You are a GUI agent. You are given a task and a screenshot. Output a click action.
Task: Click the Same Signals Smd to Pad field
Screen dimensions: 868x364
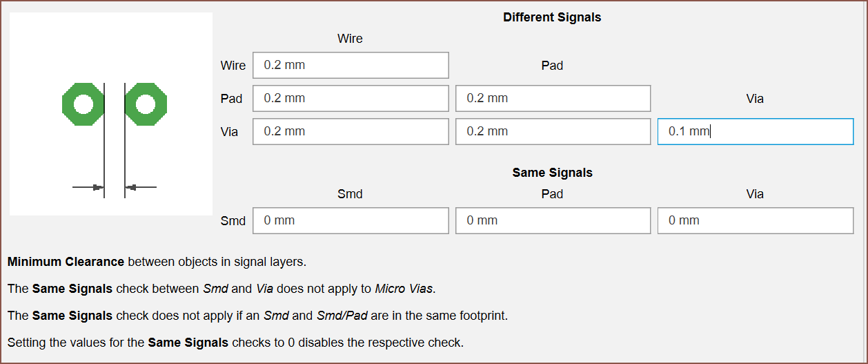[x=553, y=220]
